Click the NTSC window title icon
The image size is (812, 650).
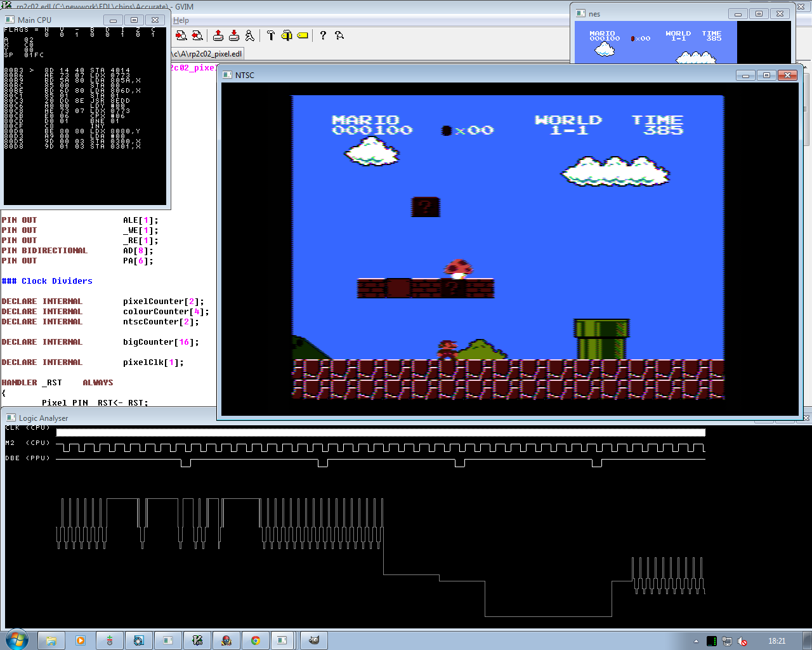[227, 75]
